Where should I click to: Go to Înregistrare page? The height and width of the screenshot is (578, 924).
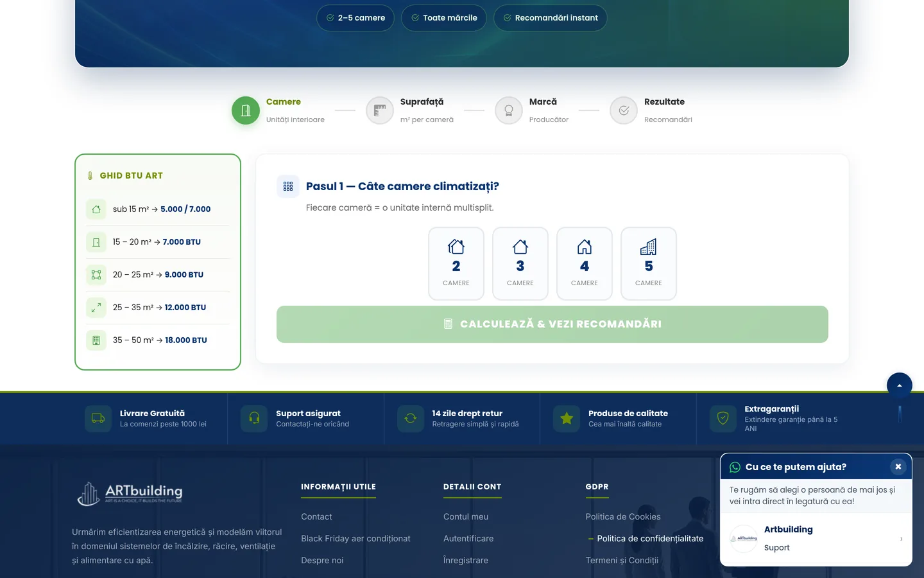(x=466, y=561)
